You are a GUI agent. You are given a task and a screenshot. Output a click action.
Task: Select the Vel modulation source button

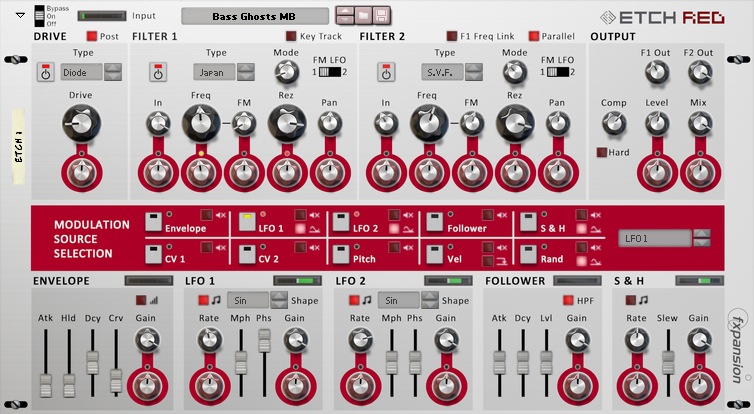point(435,254)
